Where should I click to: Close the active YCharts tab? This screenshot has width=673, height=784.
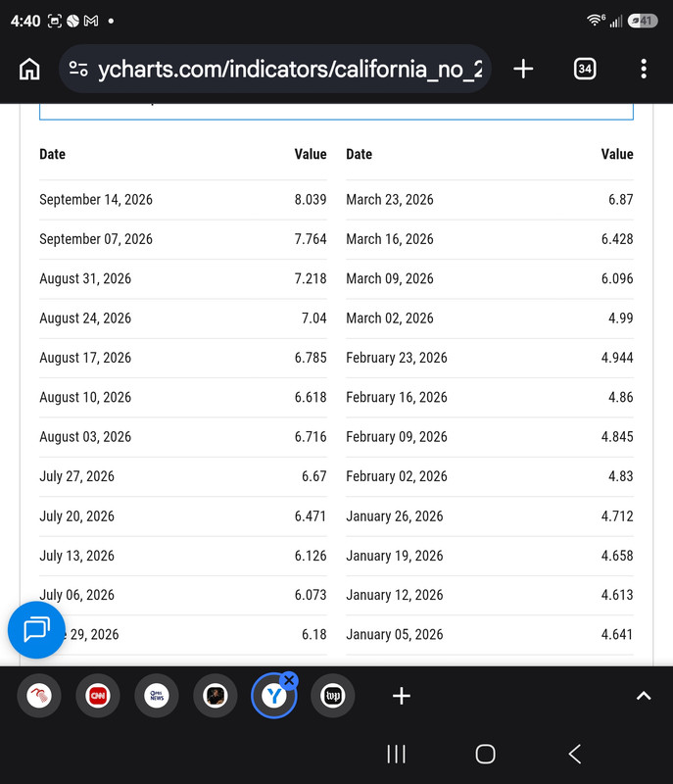[289, 680]
